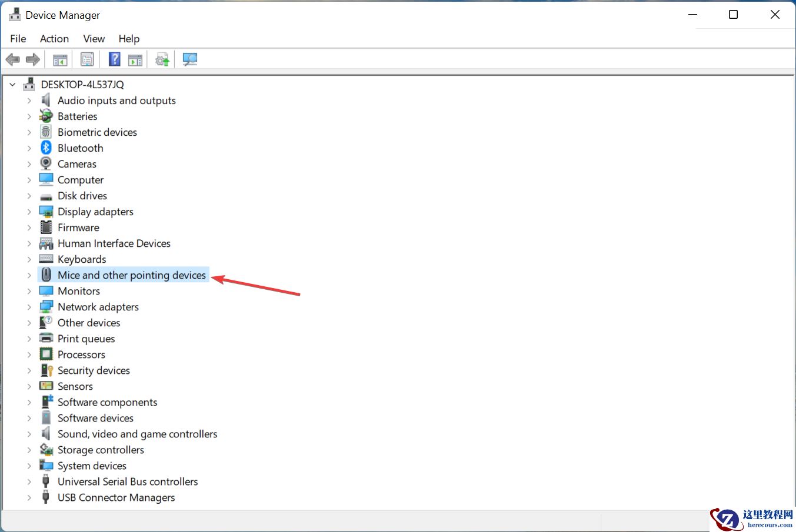Select the "DESKTOP-4L537JQ" root label

[82, 85]
